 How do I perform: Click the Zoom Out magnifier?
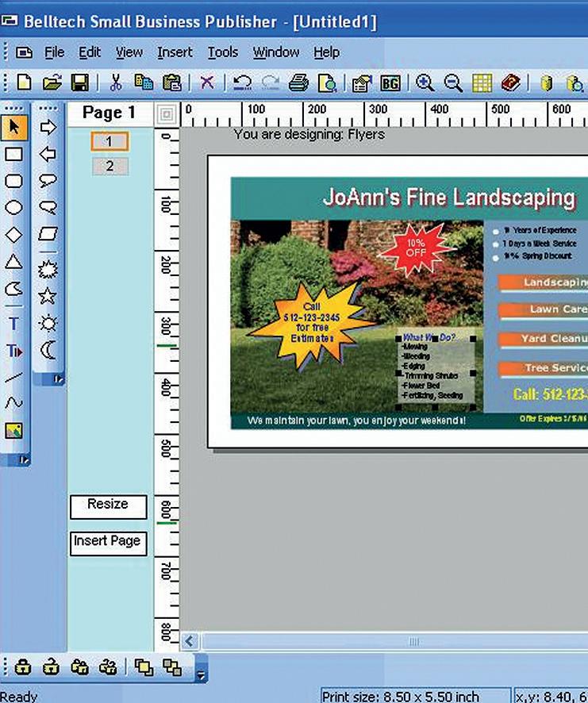click(453, 83)
